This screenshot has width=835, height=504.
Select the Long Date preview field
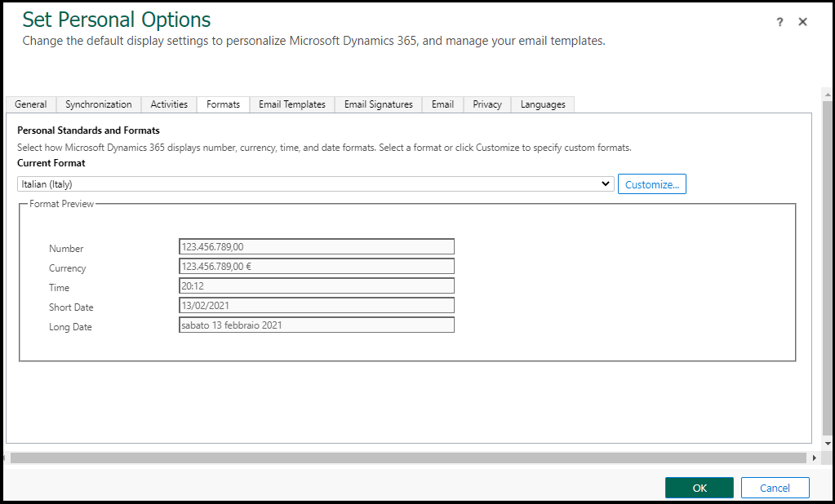316,325
